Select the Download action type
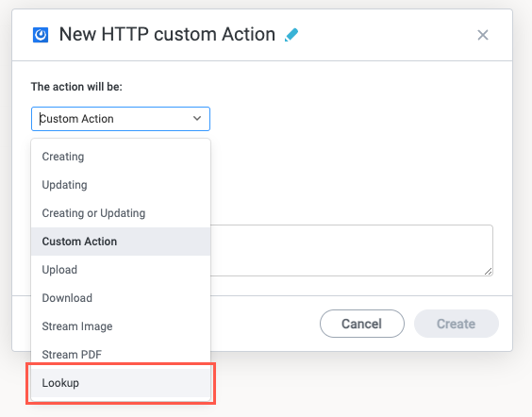This screenshot has width=532, height=417. tap(121, 298)
